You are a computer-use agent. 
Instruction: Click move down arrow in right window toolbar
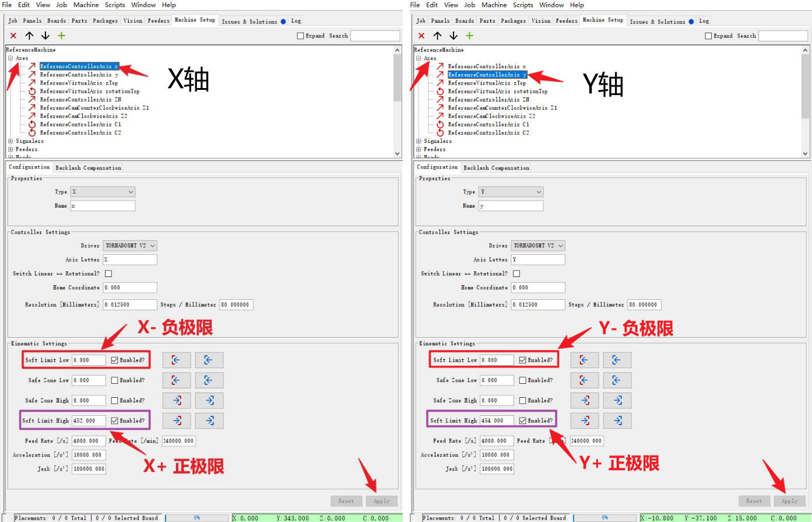tap(454, 36)
